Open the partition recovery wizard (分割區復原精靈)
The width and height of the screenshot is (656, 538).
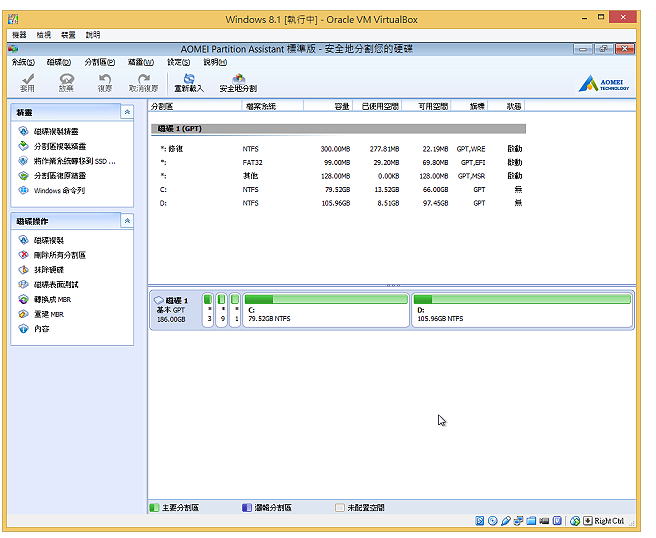tap(60, 176)
